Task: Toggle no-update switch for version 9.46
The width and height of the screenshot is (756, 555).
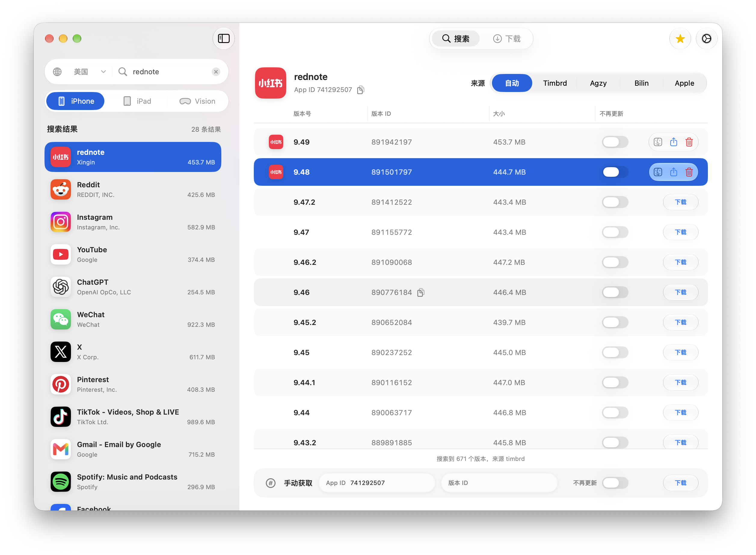Action: coord(615,292)
